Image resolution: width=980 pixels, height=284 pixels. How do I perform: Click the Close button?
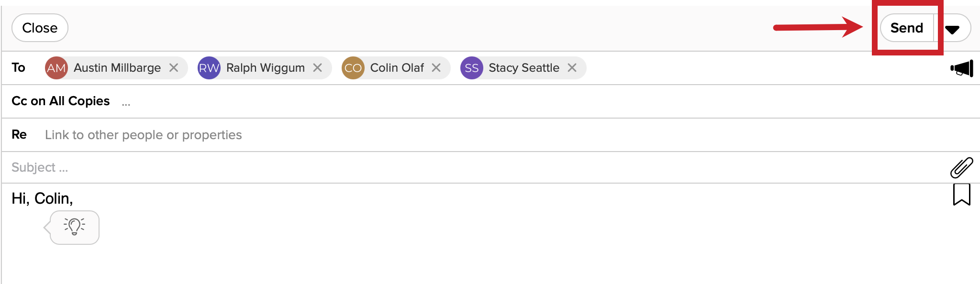[x=40, y=28]
